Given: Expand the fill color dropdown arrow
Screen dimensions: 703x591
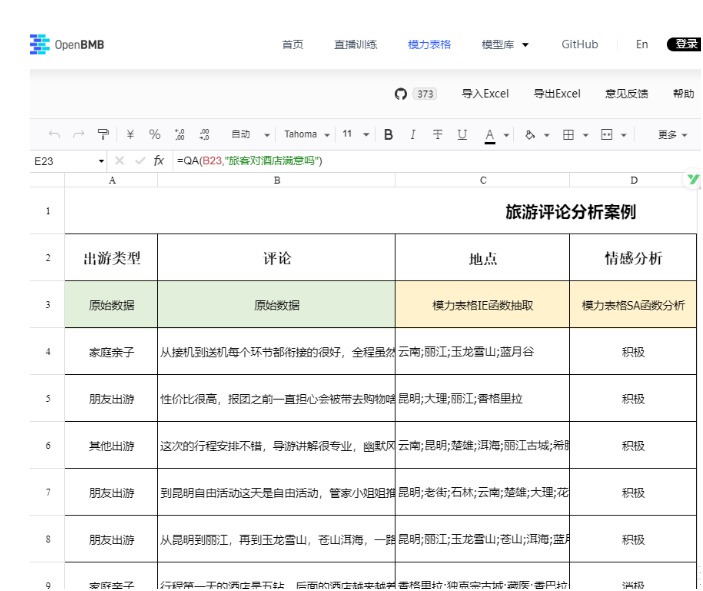Looking at the screenshot, I should click(547, 135).
